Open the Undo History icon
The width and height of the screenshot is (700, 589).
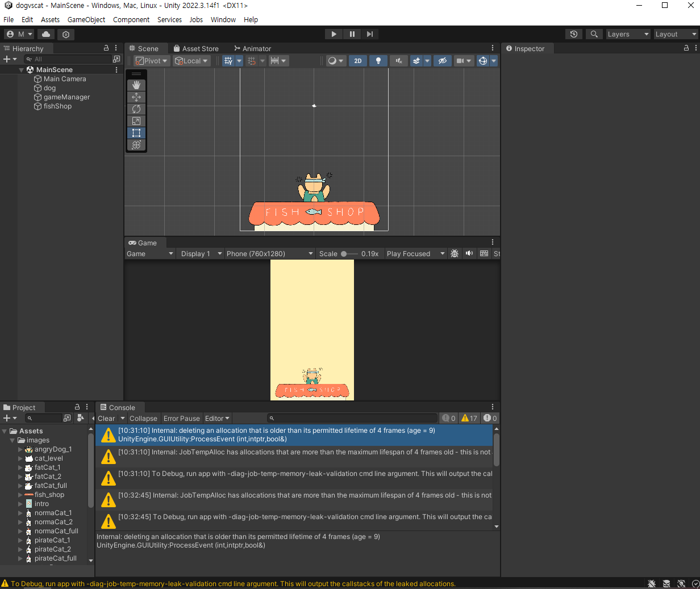pos(574,34)
